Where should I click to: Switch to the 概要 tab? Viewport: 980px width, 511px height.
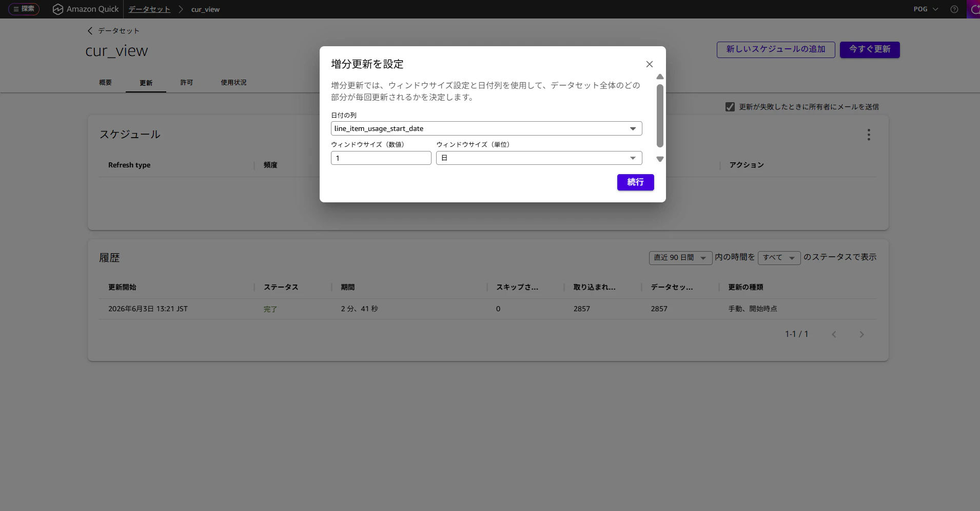pyautogui.click(x=106, y=82)
